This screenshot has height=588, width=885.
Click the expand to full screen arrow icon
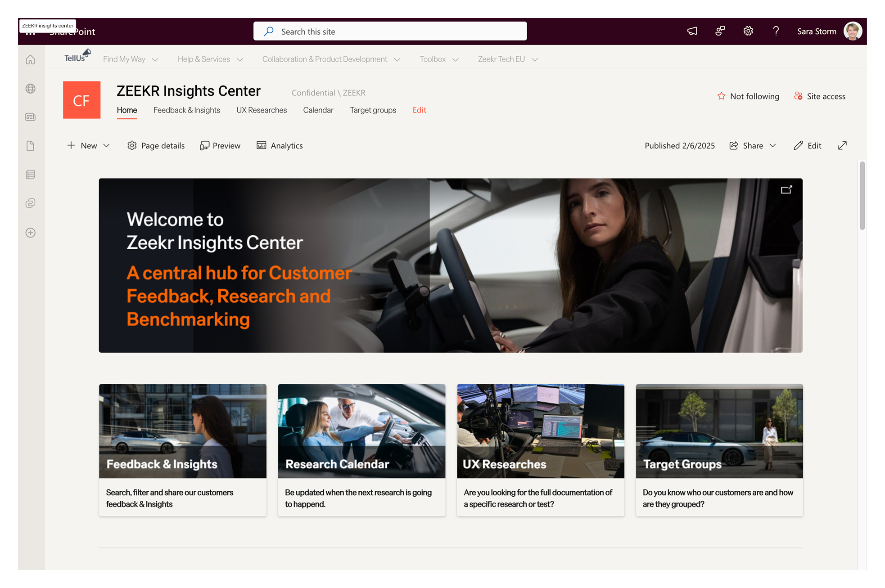(842, 145)
